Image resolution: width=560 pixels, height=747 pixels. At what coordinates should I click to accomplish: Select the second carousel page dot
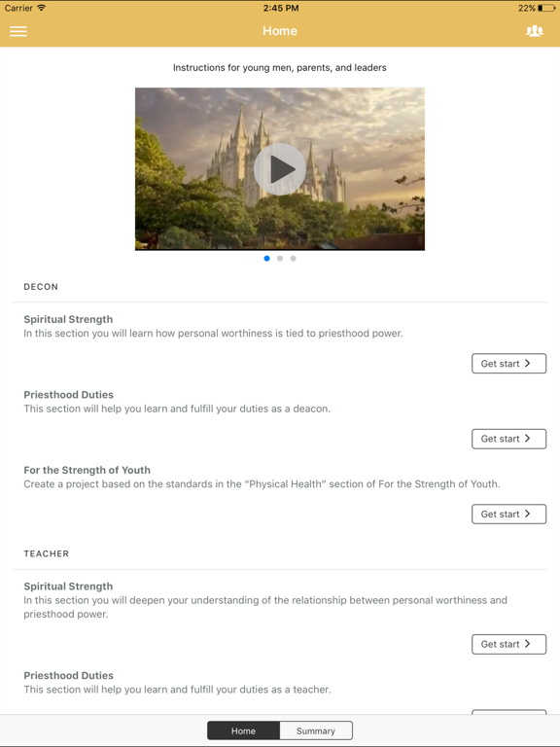pyautogui.click(x=280, y=258)
